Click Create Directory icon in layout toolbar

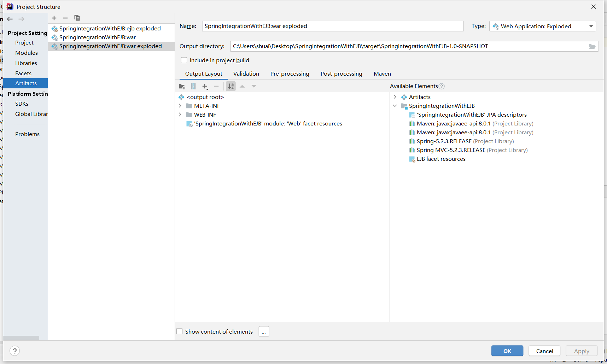click(182, 86)
